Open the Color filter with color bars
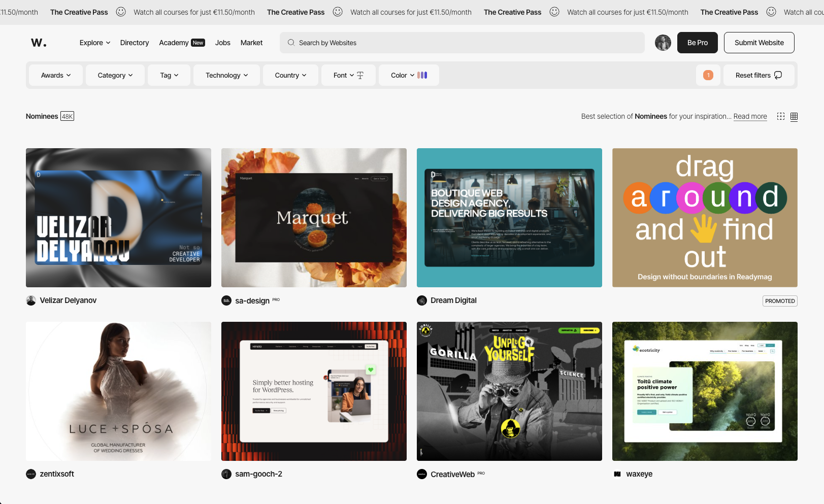 coord(408,75)
